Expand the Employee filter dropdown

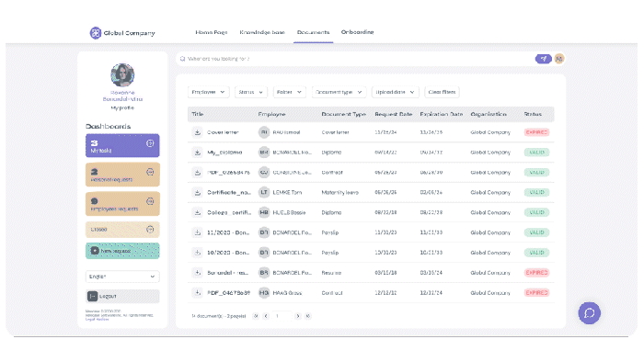(x=208, y=92)
